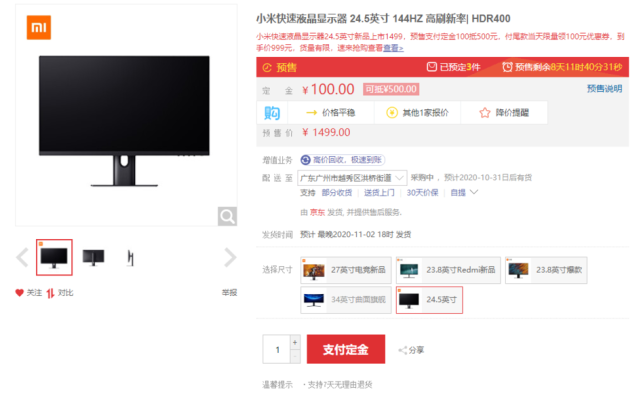Expand the 自提 chevron
The height and width of the screenshot is (406, 641).
pos(474,192)
